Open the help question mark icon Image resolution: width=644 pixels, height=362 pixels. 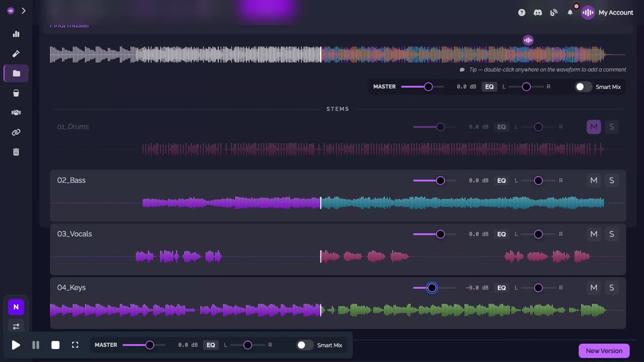[x=522, y=13]
